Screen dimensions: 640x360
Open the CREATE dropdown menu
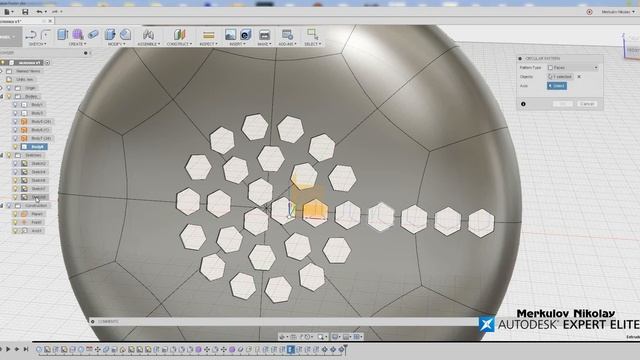77,44
